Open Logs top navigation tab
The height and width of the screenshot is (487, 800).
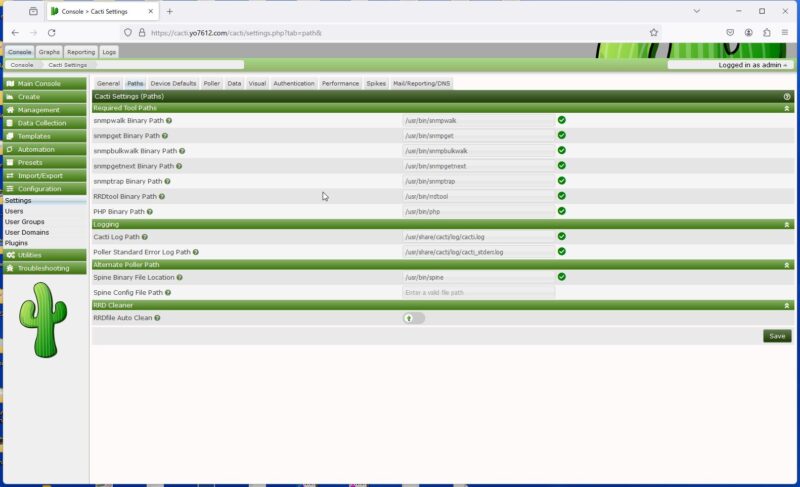coord(109,52)
